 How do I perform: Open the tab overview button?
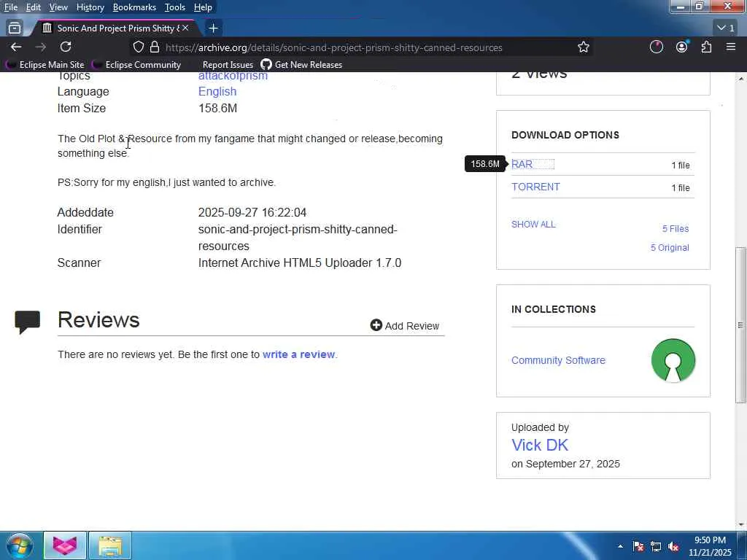[x=15, y=28]
